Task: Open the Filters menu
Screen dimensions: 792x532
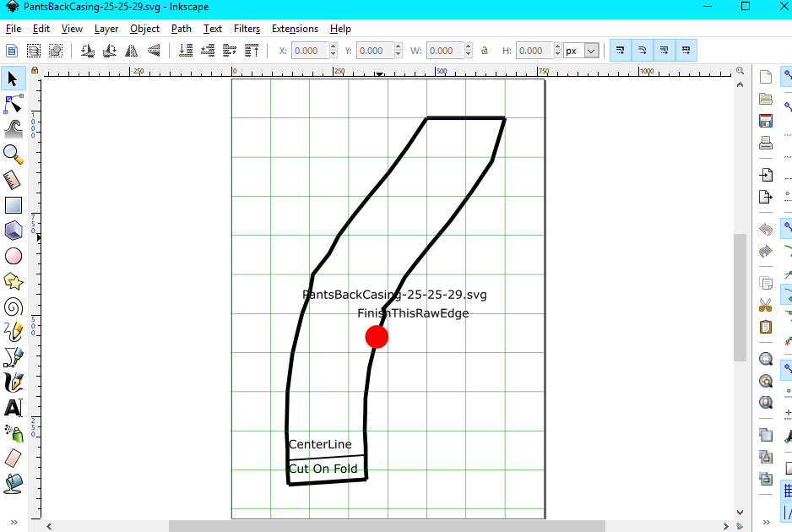Action: (x=247, y=29)
